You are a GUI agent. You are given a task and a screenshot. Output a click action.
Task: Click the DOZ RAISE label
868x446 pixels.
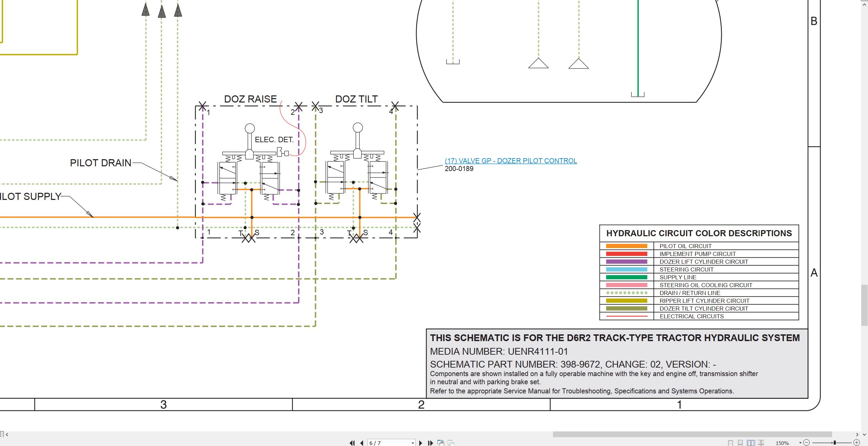pyautogui.click(x=251, y=99)
